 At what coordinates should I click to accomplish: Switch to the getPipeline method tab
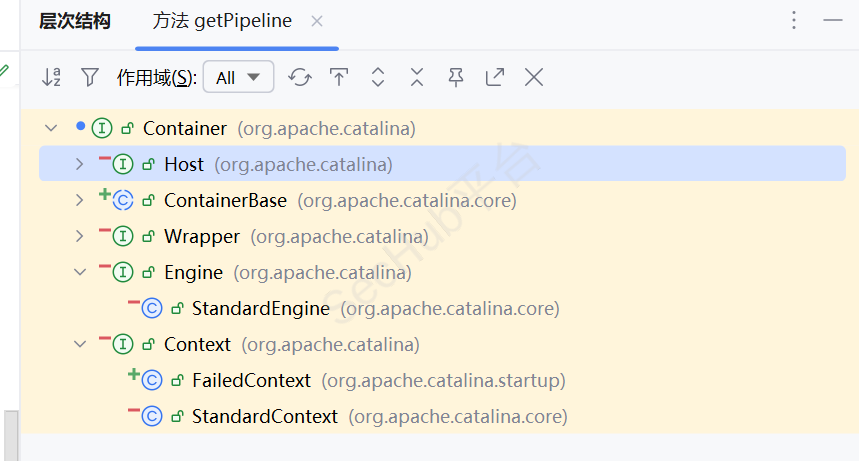(223, 21)
